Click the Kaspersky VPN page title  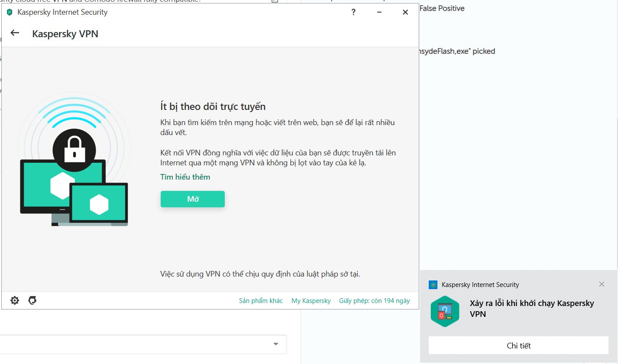click(x=65, y=34)
